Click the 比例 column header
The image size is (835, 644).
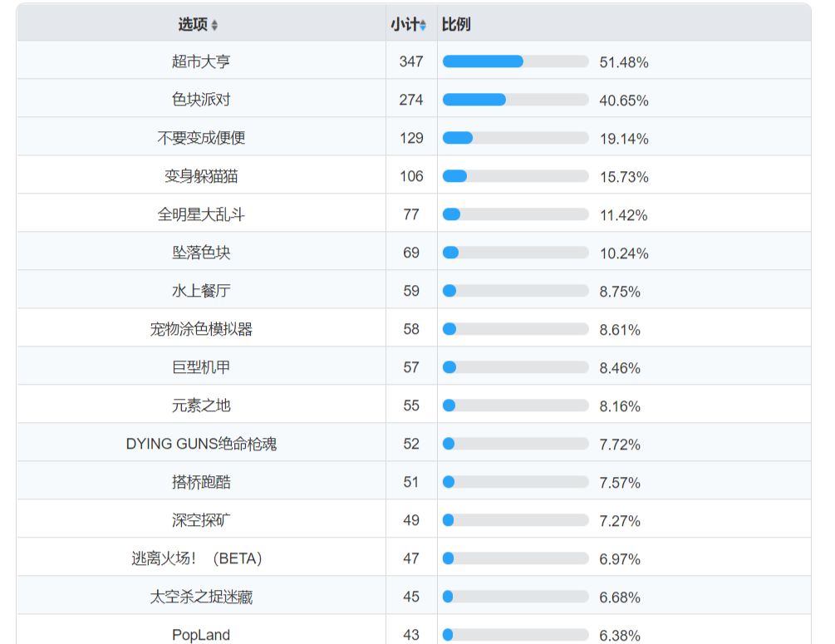pos(456,25)
